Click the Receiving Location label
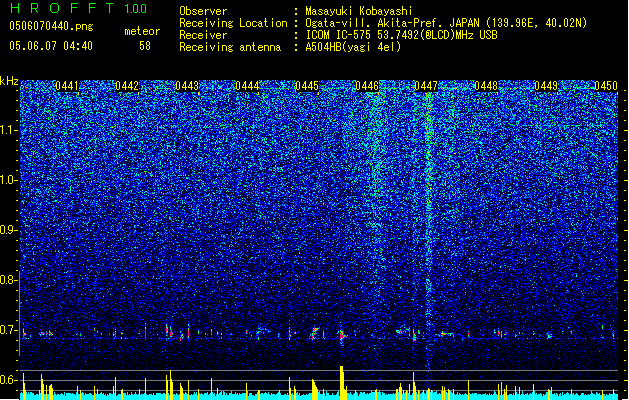629x400 pixels. (233, 23)
